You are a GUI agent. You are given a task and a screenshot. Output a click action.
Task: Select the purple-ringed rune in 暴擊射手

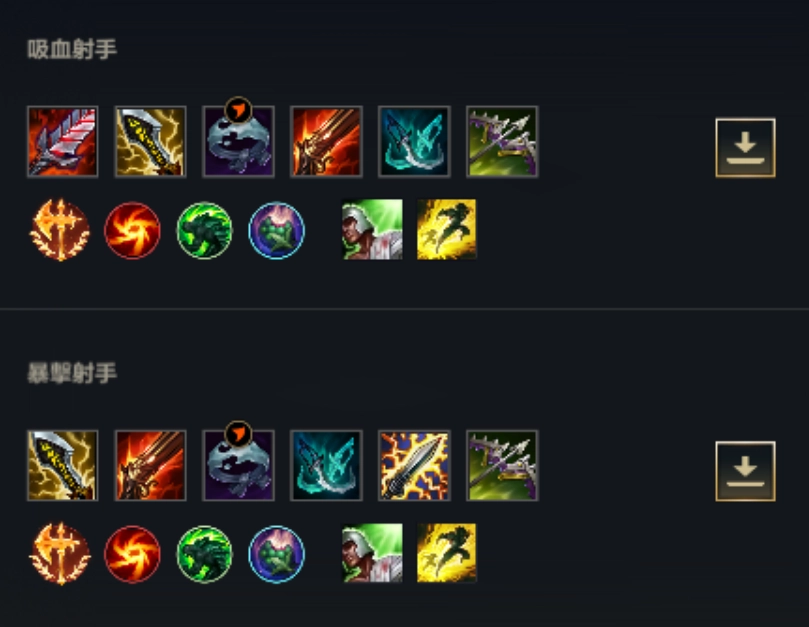tap(277, 554)
